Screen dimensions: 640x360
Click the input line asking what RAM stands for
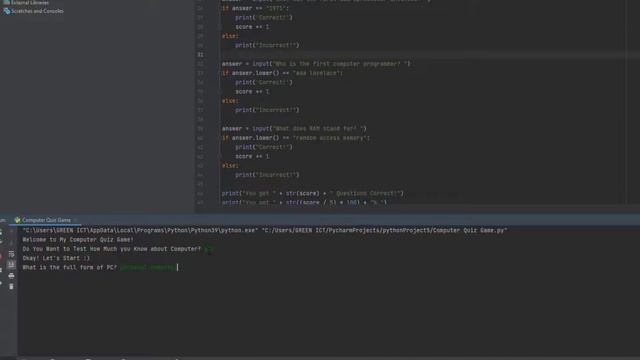coord(294,129)
